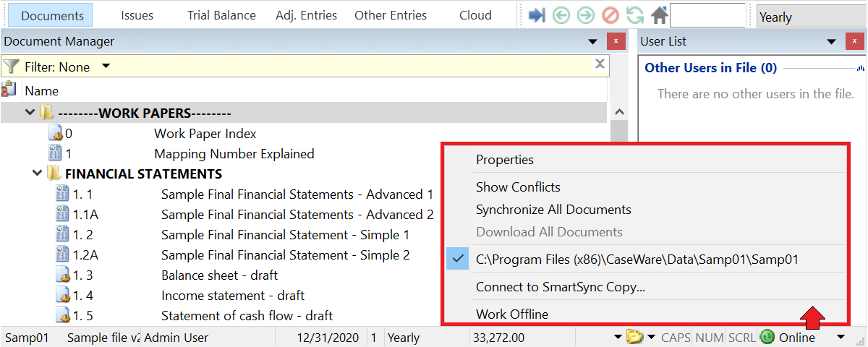Open the Online status dropdown arrow

click(840, 337)
